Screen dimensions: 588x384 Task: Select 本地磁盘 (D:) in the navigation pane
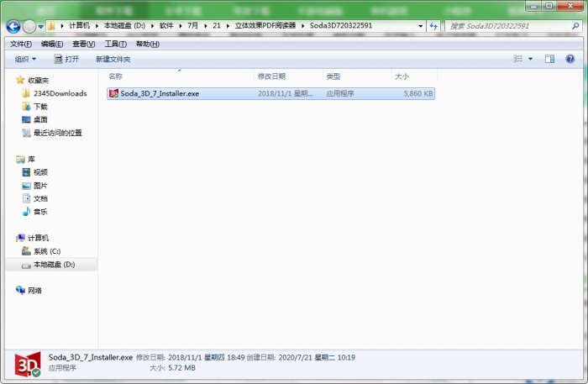(54, 265)
